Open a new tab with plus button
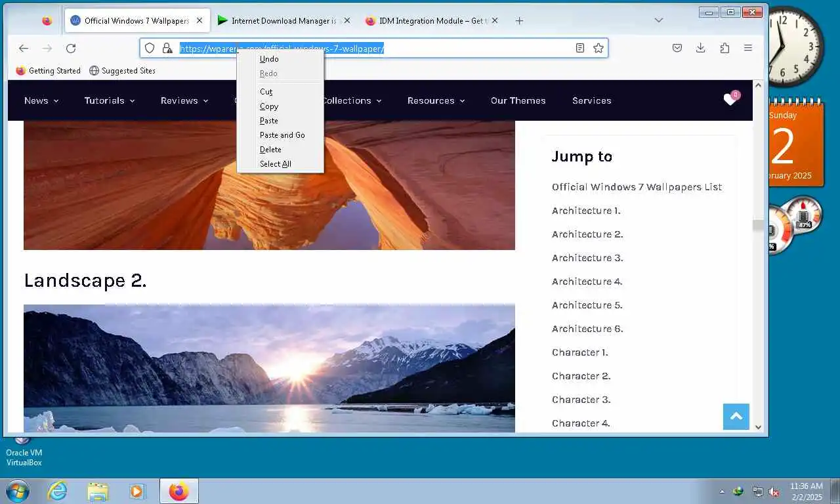This screenshot has height=504, width=840. click(x=519, y=20)
